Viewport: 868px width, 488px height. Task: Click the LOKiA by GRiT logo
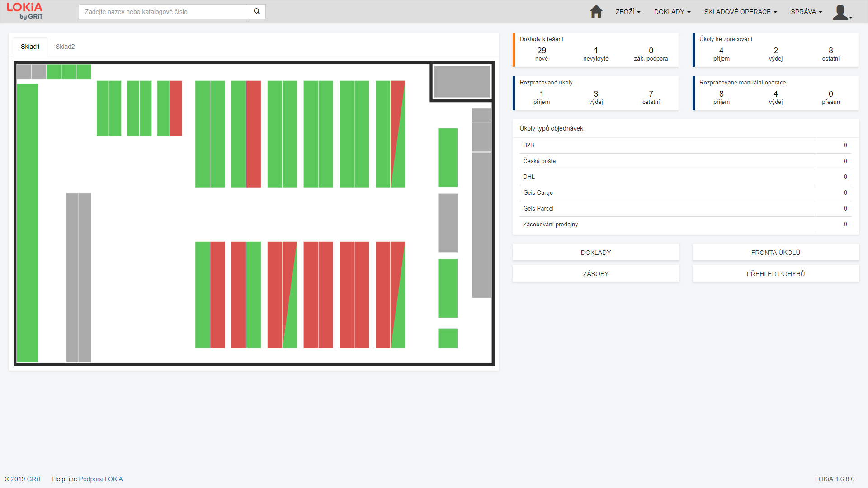click(x=25, y=11)
